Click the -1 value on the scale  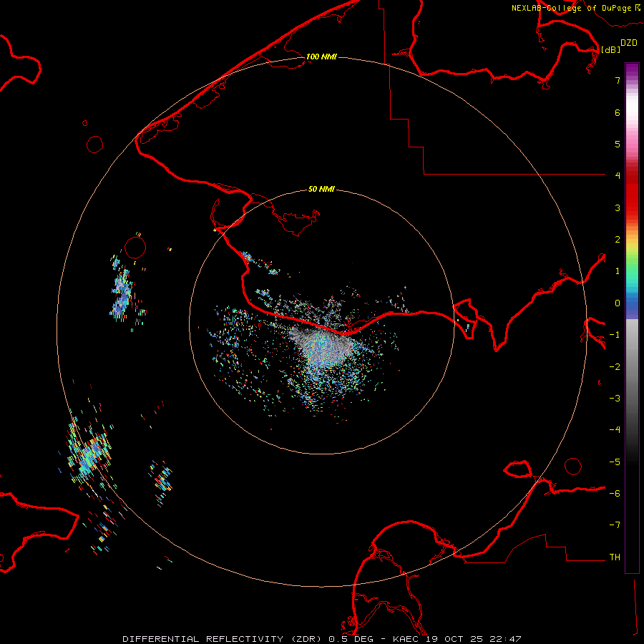[x=615, y=335]
